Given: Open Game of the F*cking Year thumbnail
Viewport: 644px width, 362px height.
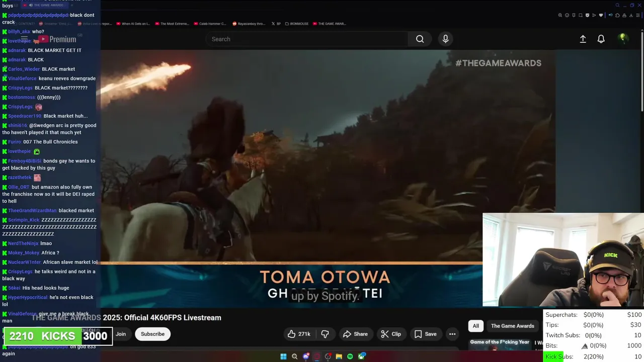Looking at the screenshot, I should point(500,344).
